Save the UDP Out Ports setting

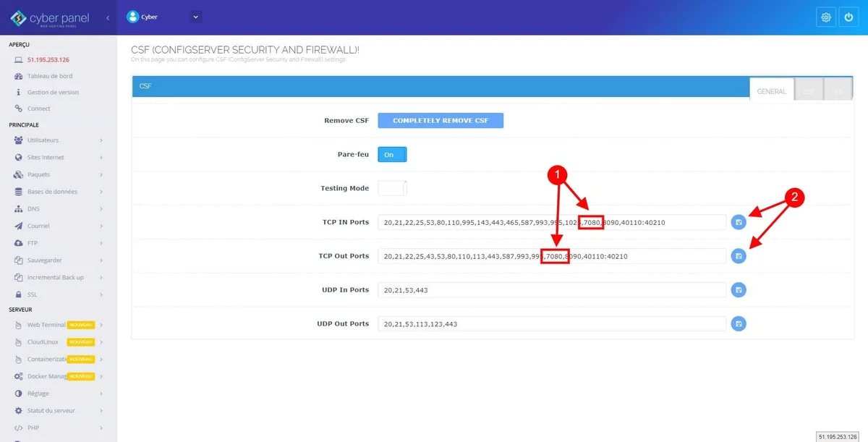tap(738, 324)
